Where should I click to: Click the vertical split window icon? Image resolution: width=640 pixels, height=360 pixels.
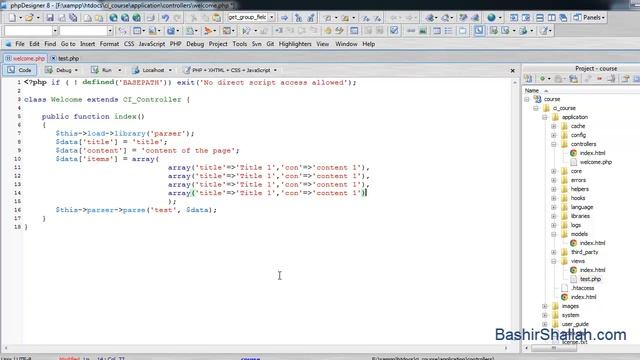[x=551, y=18]
